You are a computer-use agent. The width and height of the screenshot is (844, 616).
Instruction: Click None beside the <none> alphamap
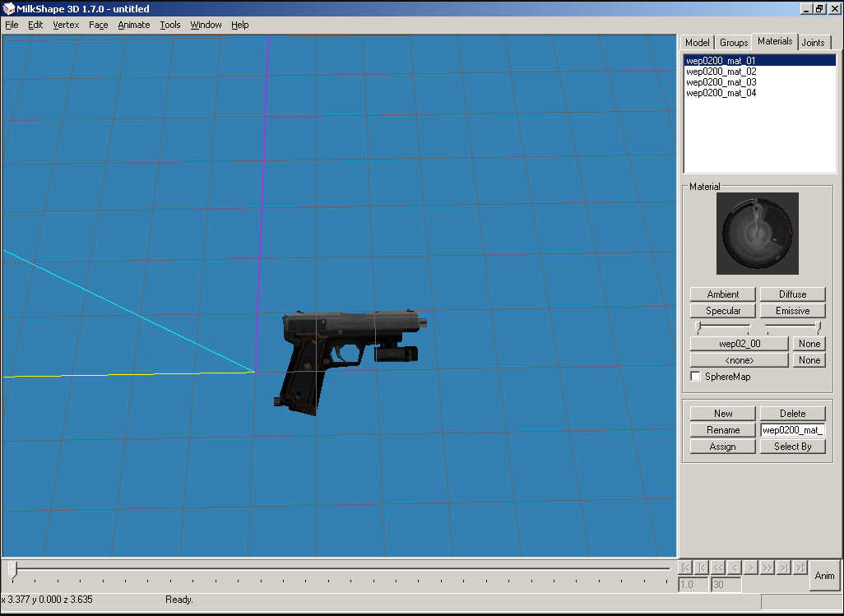coord(809,360)
